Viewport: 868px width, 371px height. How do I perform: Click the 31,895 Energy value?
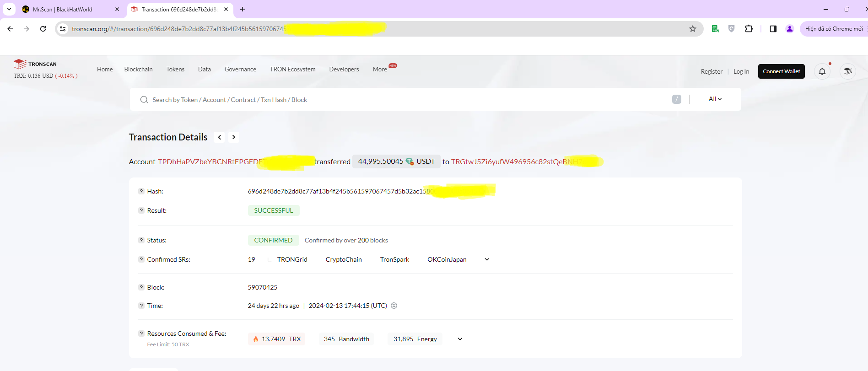click(415, 339)
